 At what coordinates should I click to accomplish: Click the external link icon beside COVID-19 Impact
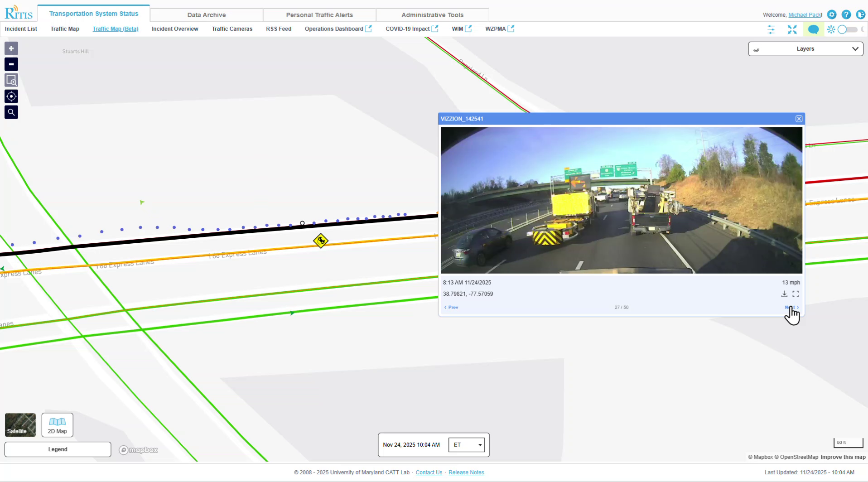[435, 29]
